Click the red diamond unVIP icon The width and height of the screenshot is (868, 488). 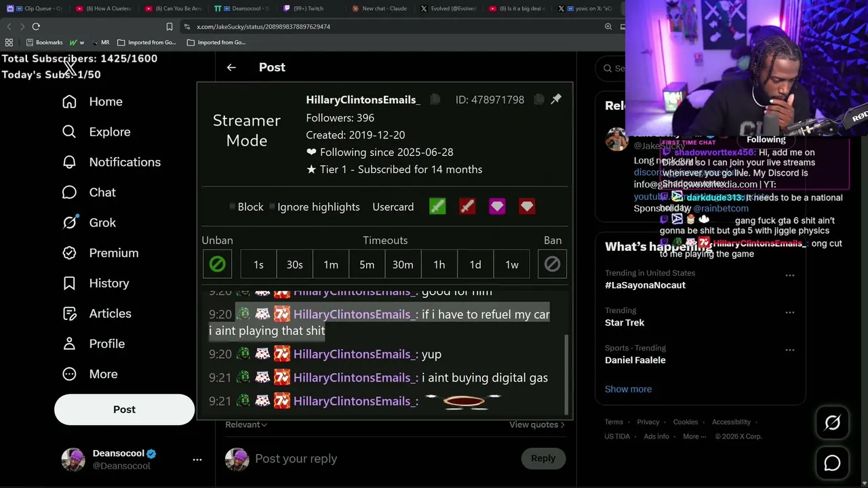tap(527, 207)
